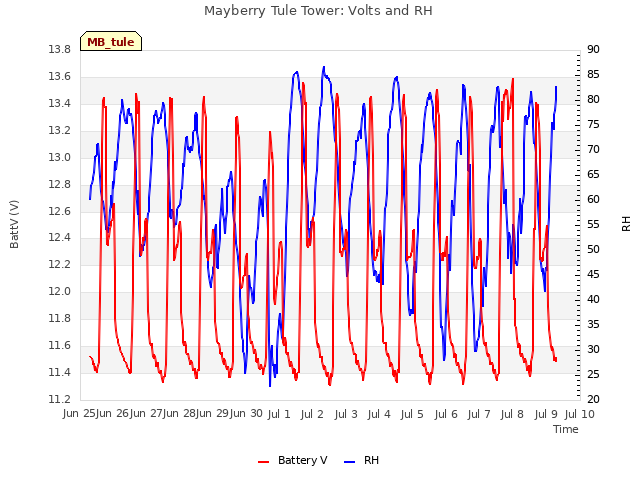Click the Jun 28 x-axis tick label

[179, 413]
